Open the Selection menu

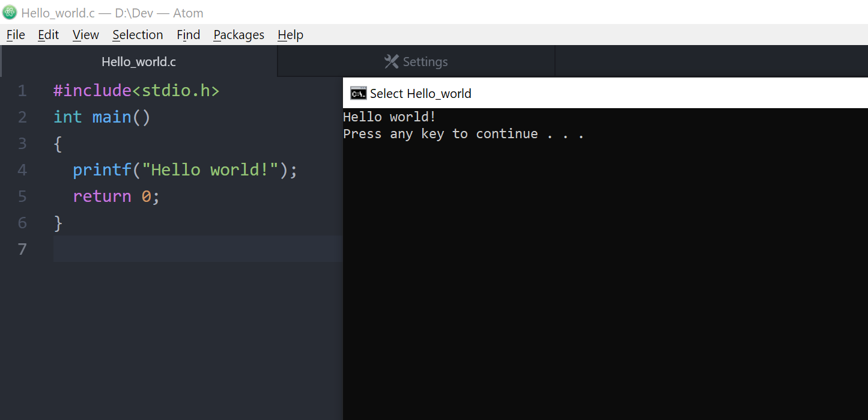pyautogui.click(x=138, y=34)
